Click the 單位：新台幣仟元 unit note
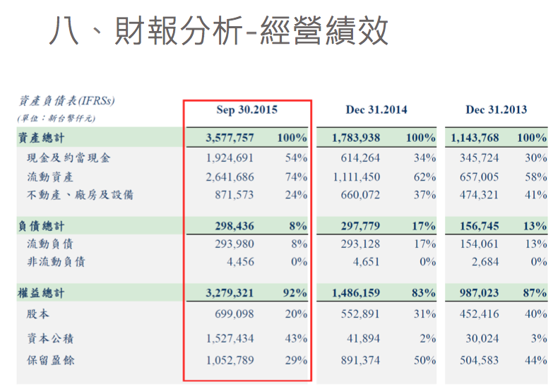Screen dimensions: 553x392 57,118
